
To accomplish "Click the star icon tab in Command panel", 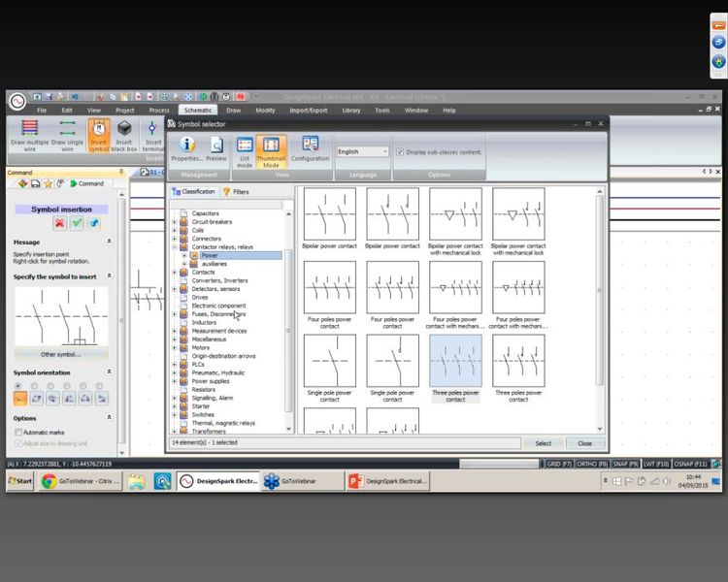I will (x=48, y=183).
